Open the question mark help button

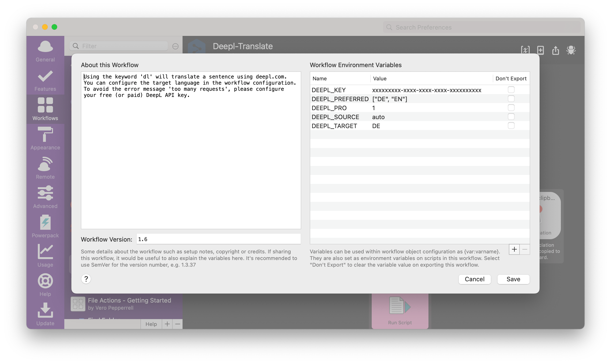tap(86, 279)
